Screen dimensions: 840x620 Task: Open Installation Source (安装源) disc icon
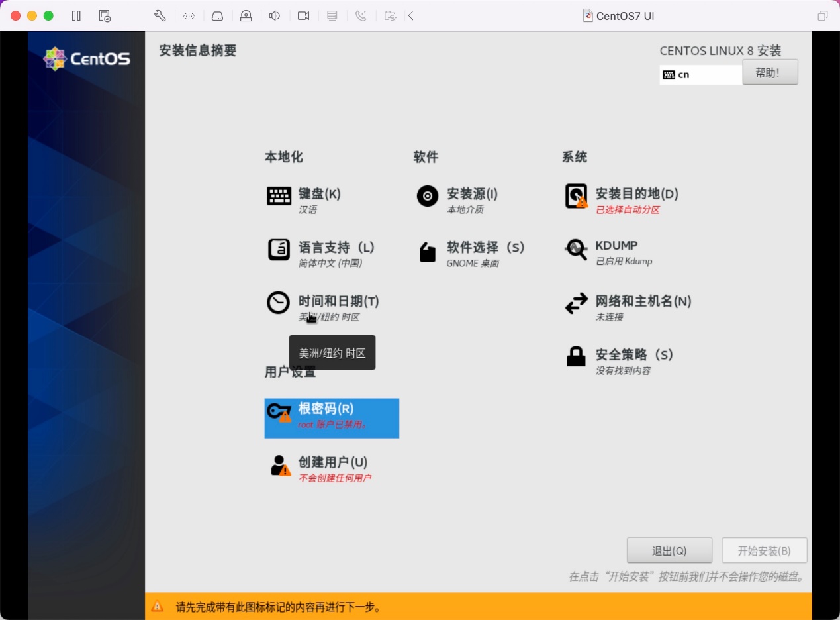428,196
